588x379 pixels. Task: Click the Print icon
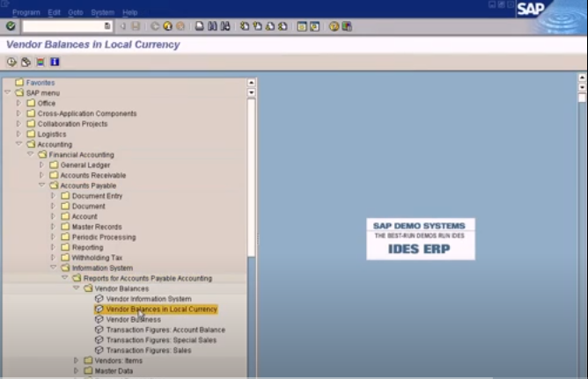[200, 26]
